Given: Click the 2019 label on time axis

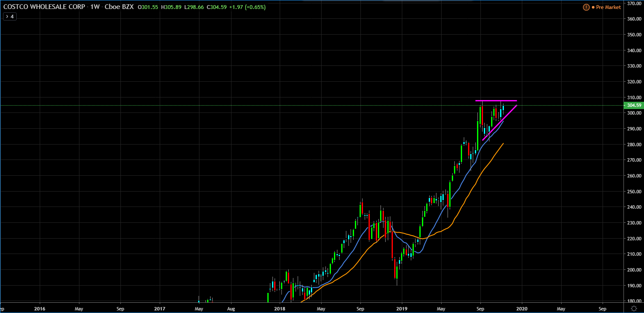Looking at the screenshot, I should click(402, 308).
